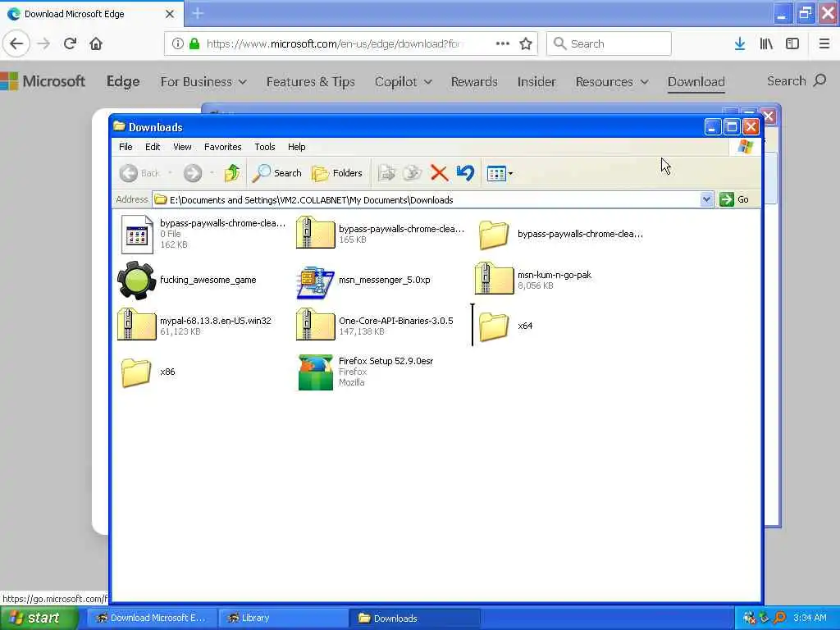Open the View menu
This screenshot has width=840, height=630.
pyautogui.click(x=182, y=147)
